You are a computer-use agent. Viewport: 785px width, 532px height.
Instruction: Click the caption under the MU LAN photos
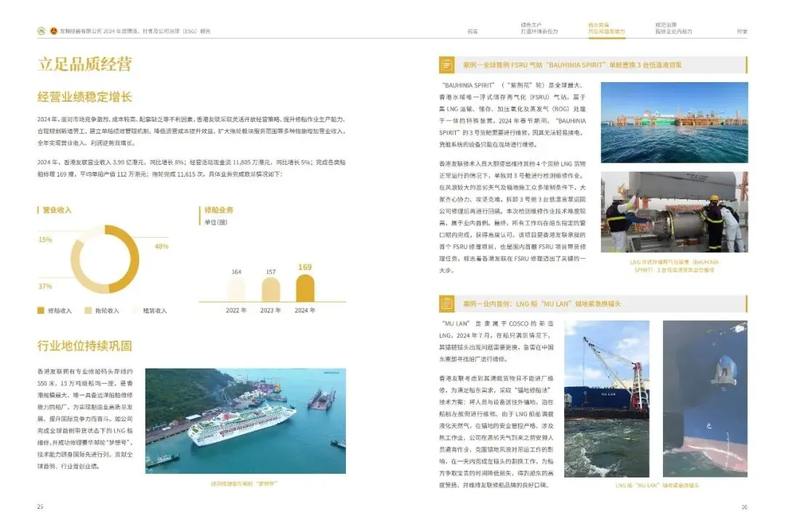pos(657,485)
